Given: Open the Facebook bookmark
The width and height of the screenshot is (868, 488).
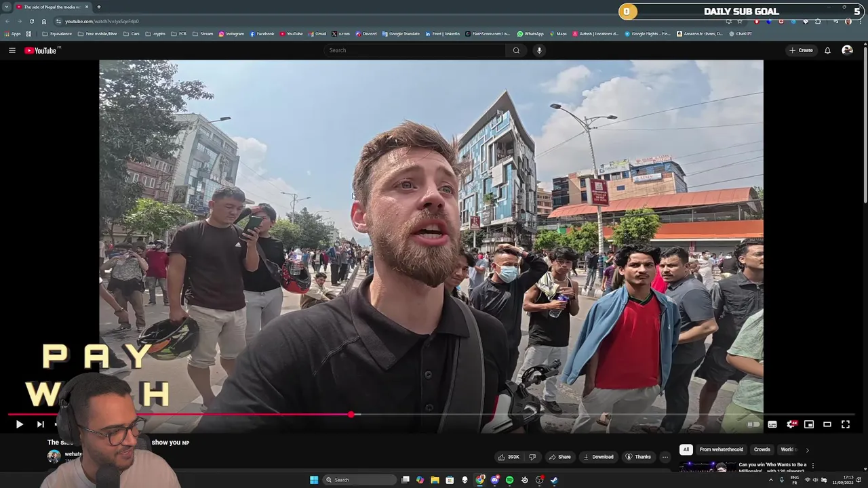Looking at the screenshot, I should click(x=262, y=34).
